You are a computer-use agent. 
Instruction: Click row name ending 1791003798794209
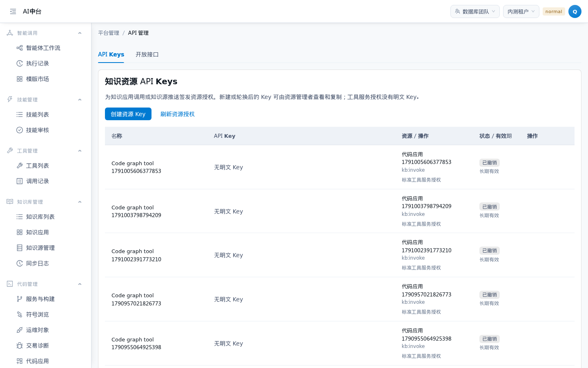coord(136,211)
